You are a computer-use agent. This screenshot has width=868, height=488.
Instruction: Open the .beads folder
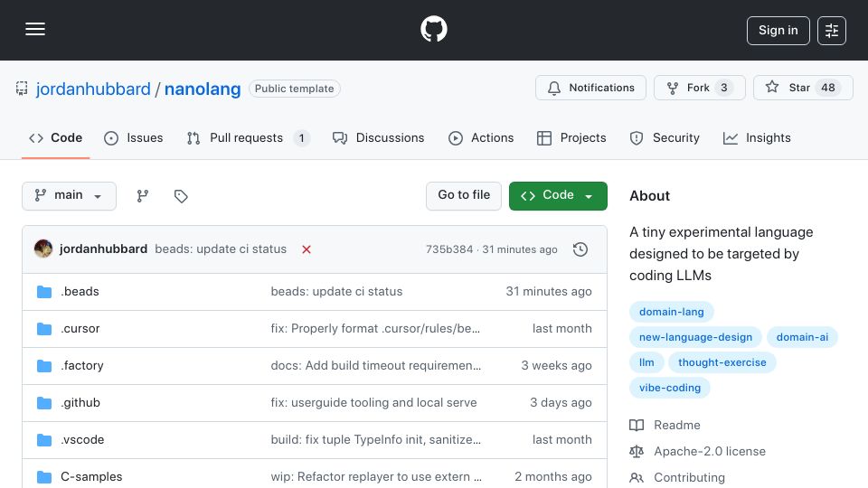coord(80,292)
